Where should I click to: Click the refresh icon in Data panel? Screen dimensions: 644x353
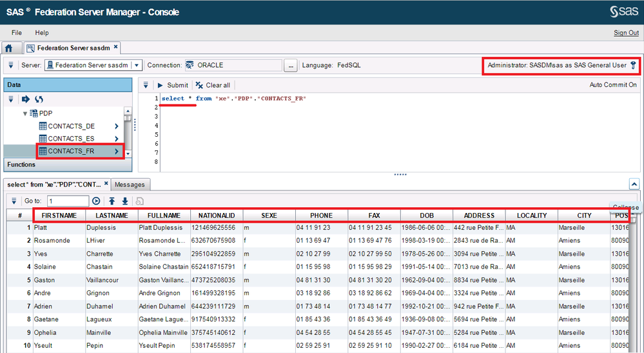[x=39, y=99]
